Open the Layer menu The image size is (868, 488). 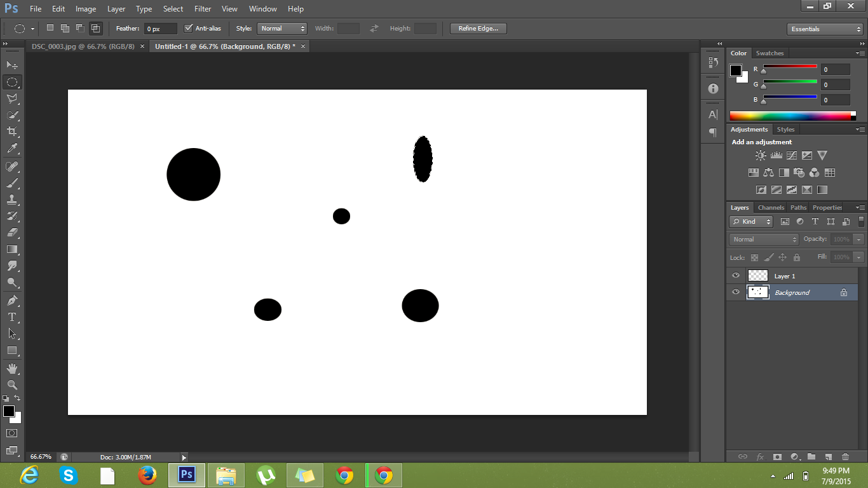coord(116,9)
